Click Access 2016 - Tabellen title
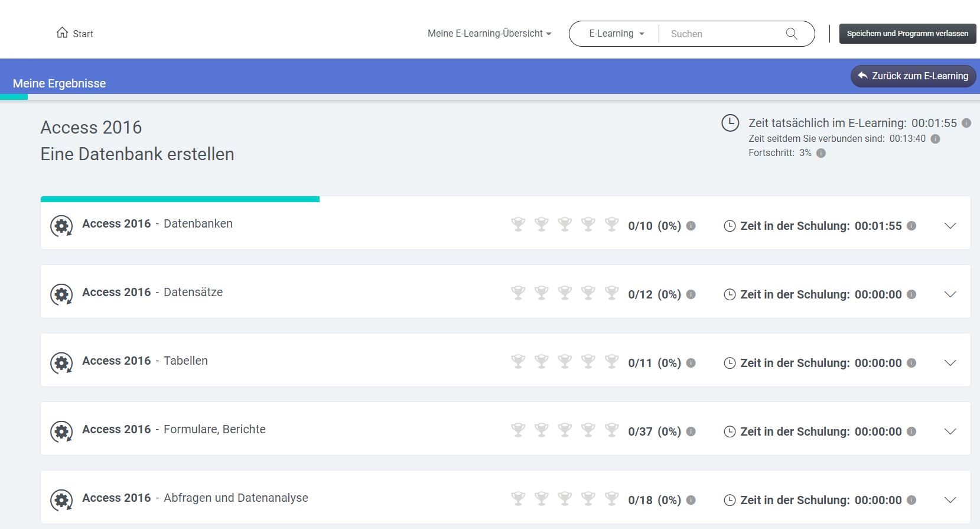This screenshot has height=529, width=980. (145, 361)
